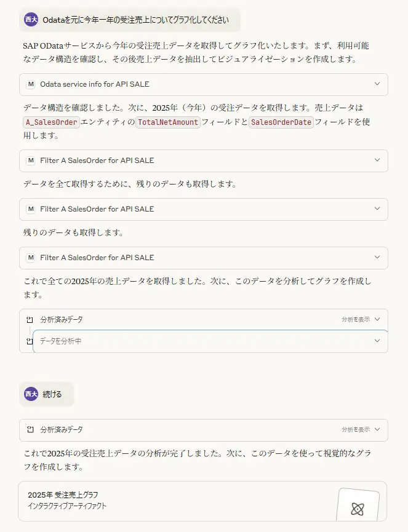
Task: Click the M icon on Odata service info
Action: 31,84
